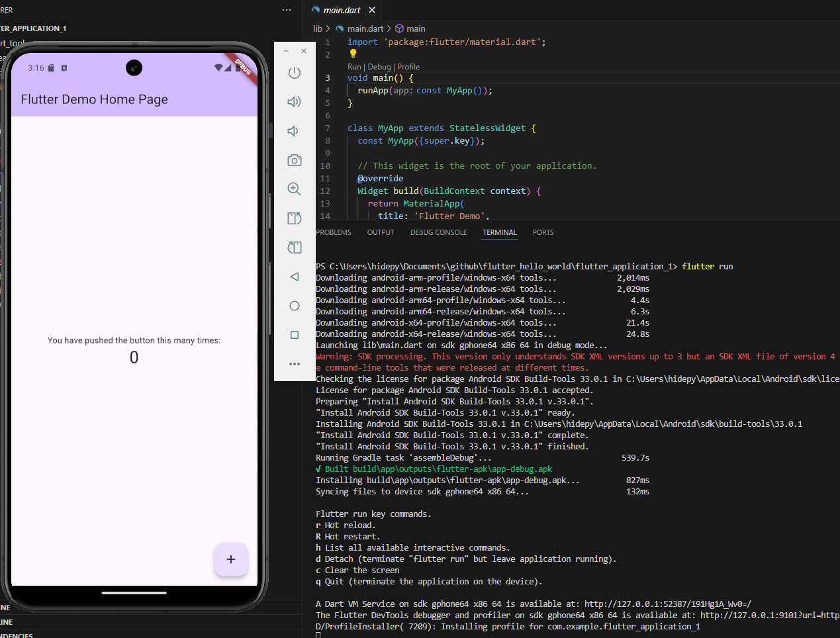Click the emulator Zoom magnifier icon
The height and width of the screenshot is (638, 840).
(295, 189)
